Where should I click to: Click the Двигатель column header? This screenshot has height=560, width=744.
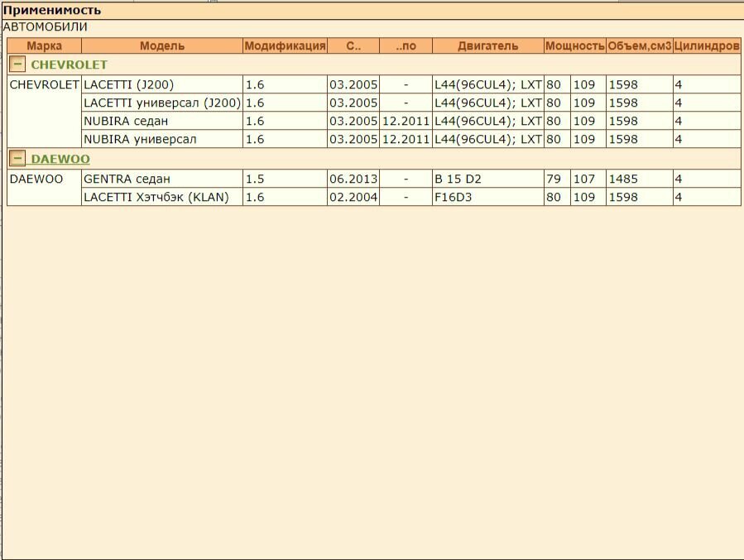(x=487, y=45)
